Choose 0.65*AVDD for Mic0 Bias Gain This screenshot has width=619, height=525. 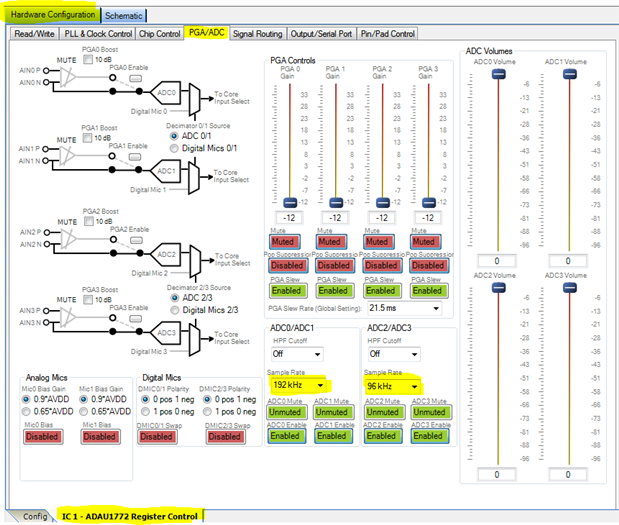[26, 412]
